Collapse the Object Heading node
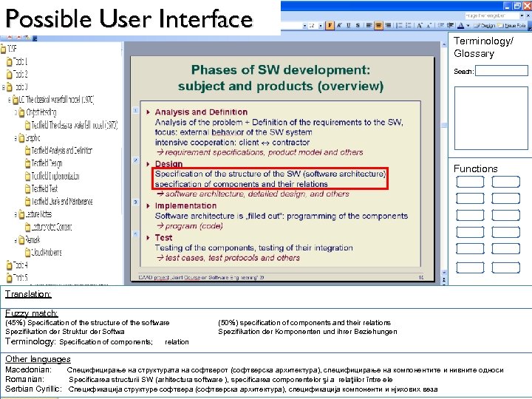The image size is (532, 399). point(16,112)
